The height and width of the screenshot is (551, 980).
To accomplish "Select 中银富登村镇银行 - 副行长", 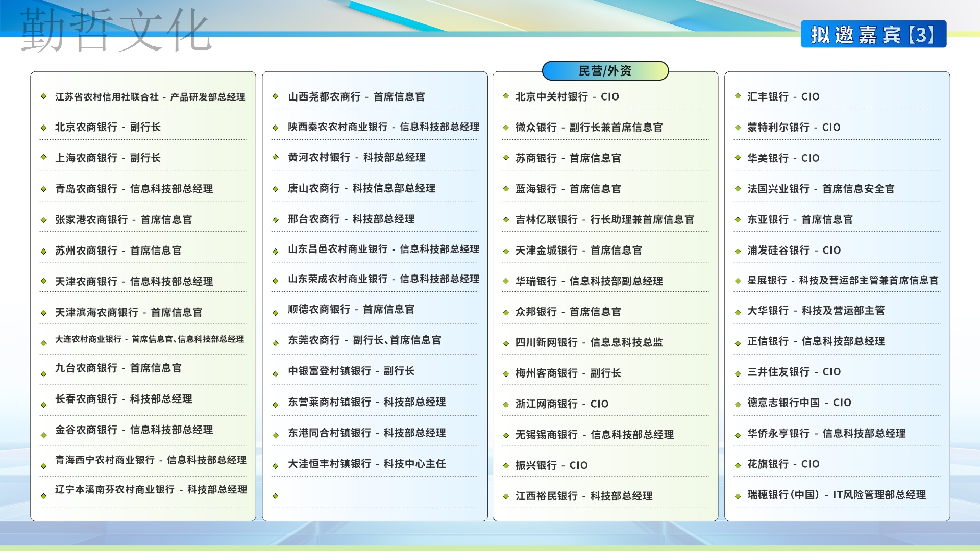I will 351,371.
